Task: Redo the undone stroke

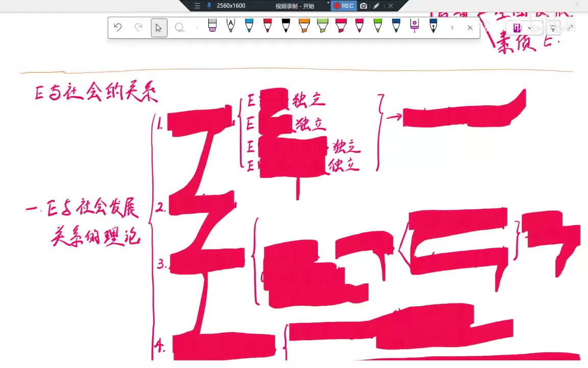Action: (138, 28)
